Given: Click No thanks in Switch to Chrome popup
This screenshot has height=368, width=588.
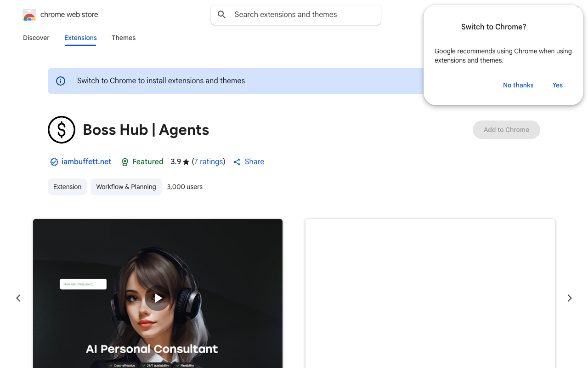Looking at the screenshot, I should (518, 85).
